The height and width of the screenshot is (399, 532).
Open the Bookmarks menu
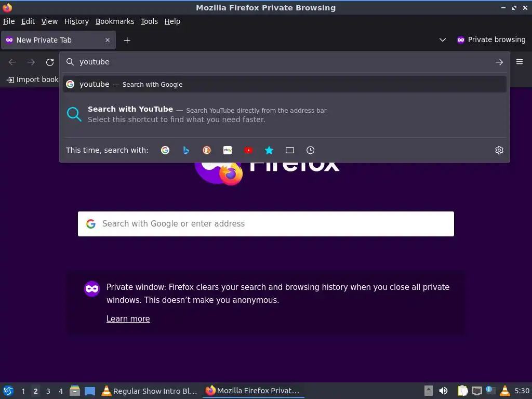point(115,21)
